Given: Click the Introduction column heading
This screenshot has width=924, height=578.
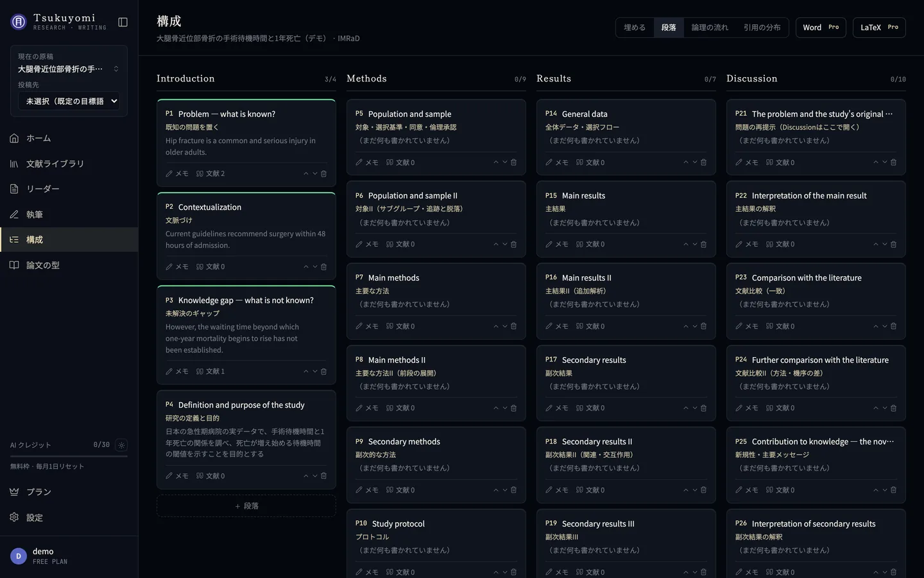Looking at the screenshot, I should (x=185, y=78).
